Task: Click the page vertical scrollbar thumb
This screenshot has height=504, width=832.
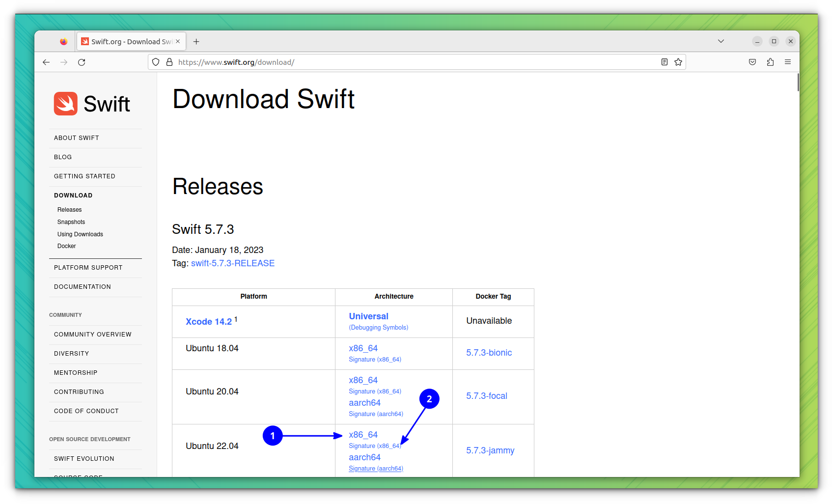Action: point(798,82)
